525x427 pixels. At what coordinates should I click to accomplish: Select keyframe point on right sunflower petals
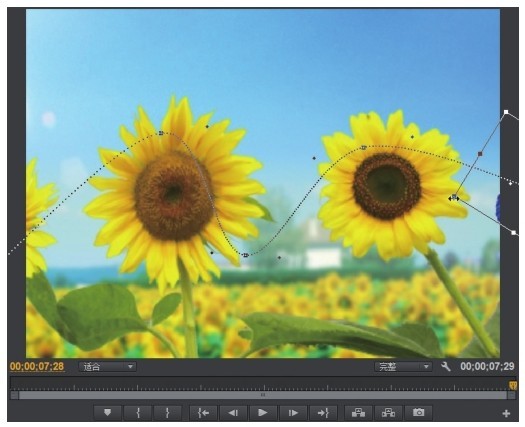click(454, 198)
